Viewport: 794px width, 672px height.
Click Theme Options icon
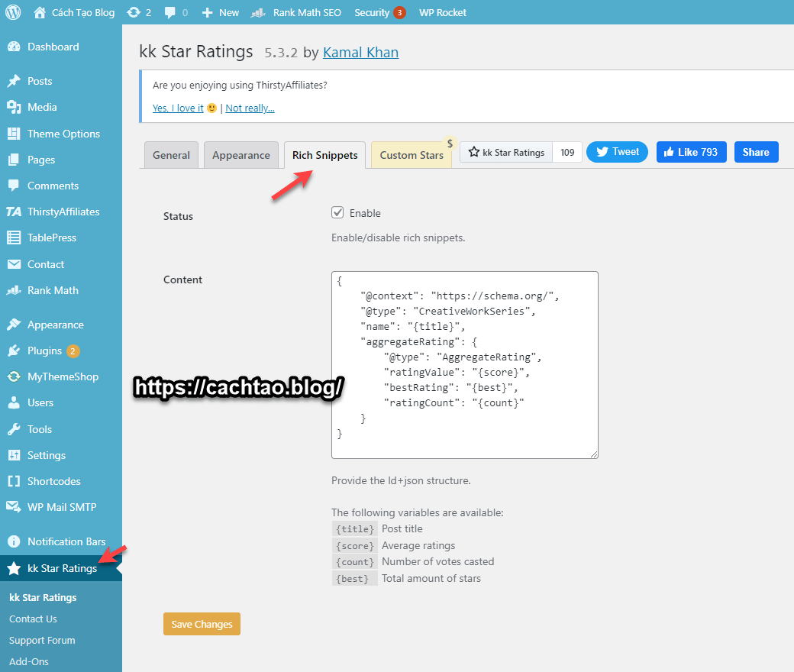pos(14,134)
